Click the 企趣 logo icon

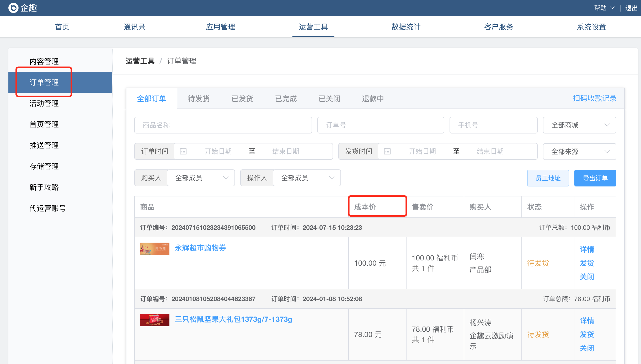[x=13, y=8]
